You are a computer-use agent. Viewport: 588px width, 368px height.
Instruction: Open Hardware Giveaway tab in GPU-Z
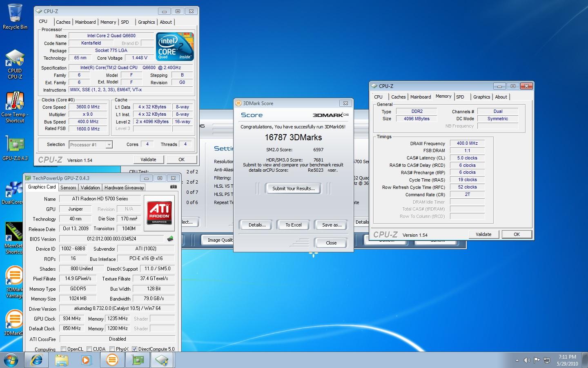point(124,188)
